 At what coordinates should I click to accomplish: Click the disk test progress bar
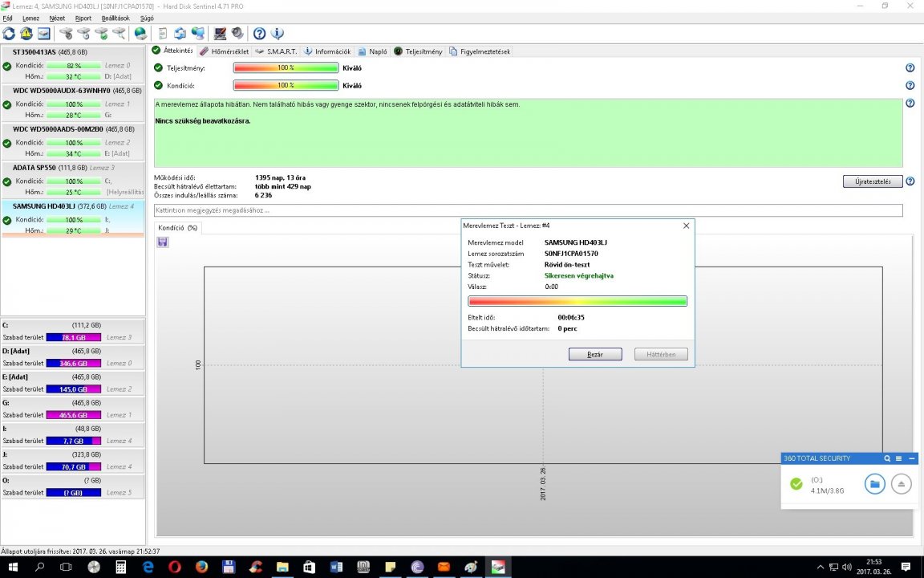(577, 301)
